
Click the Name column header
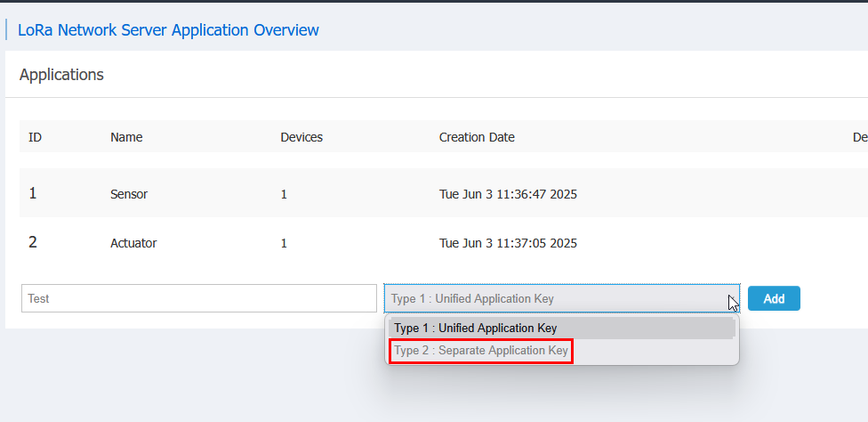click(x=126, y=137)
